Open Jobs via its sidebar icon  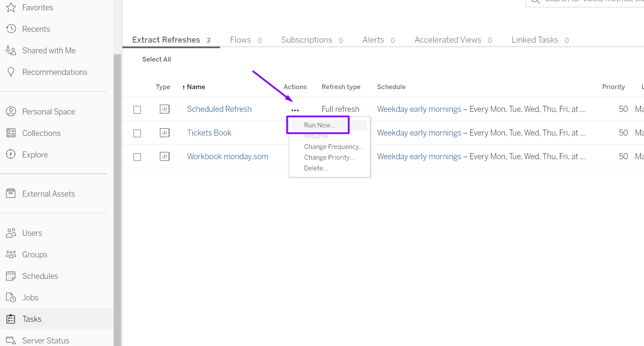[x=11, y=297]
